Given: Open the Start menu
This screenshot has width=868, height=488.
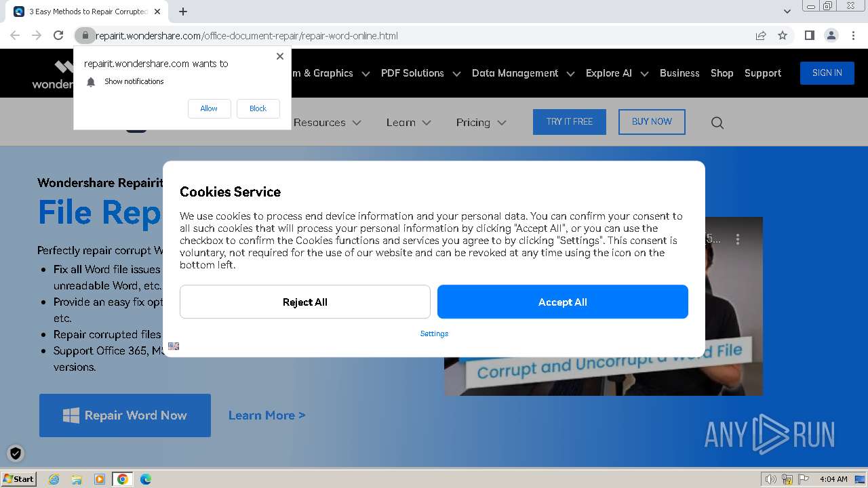Looking at the screenshot, I should tap(19, 479).
